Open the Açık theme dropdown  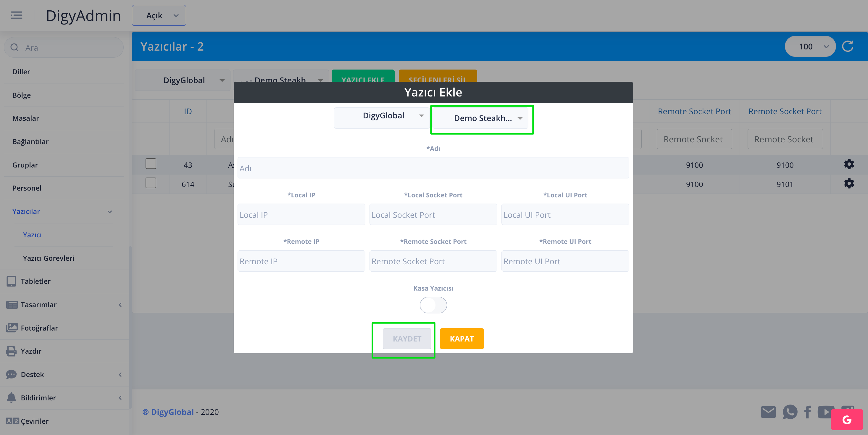coord(159,15)
